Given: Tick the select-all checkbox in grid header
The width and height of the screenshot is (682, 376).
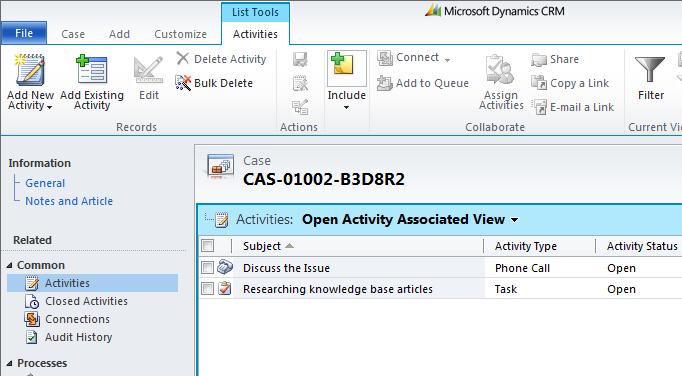Looking at the screenshot, I should pyautogui.click(x=208, y=246).
